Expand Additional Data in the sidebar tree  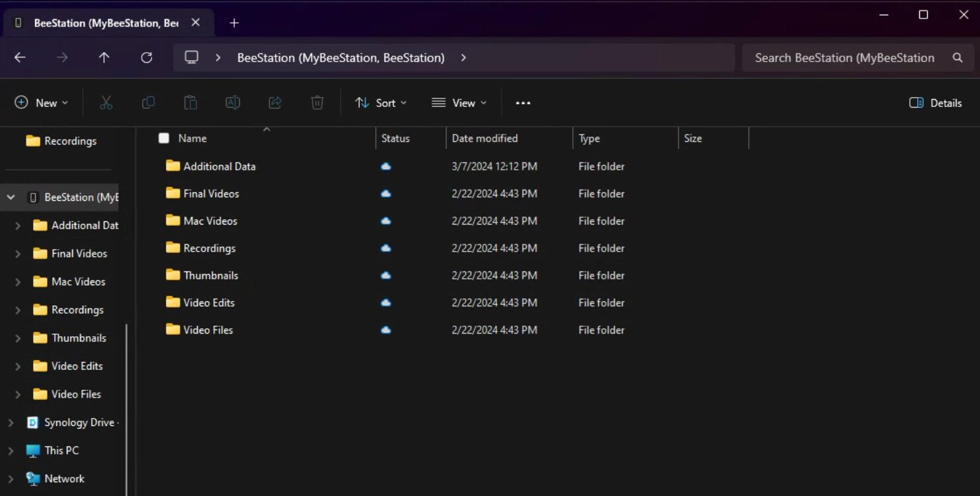tap(18, 226)
